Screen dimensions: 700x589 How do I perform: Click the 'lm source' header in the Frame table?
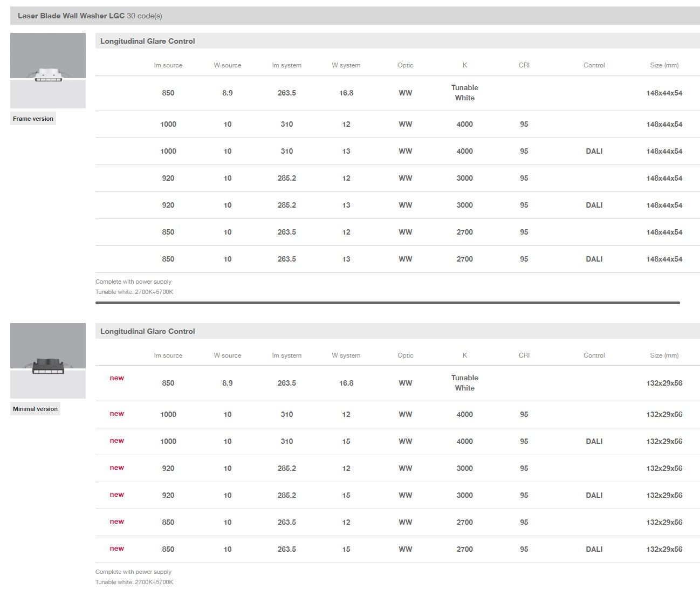coord(168,65)
